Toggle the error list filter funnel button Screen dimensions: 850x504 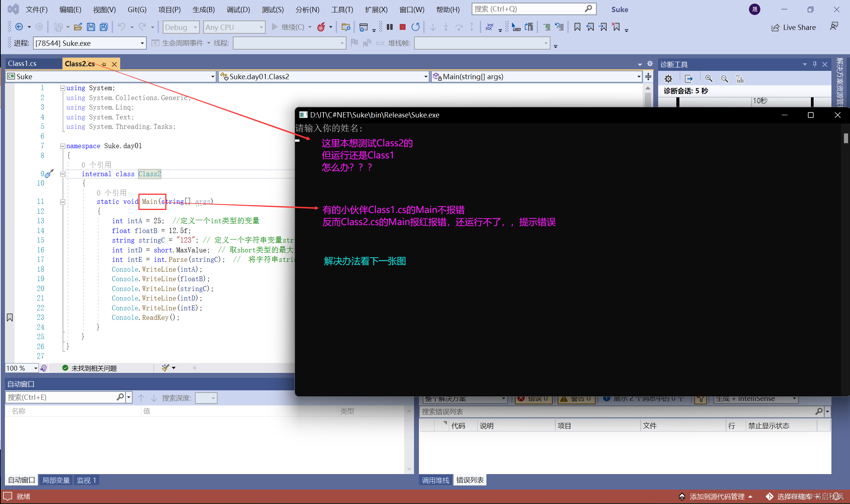click(701, 400)
